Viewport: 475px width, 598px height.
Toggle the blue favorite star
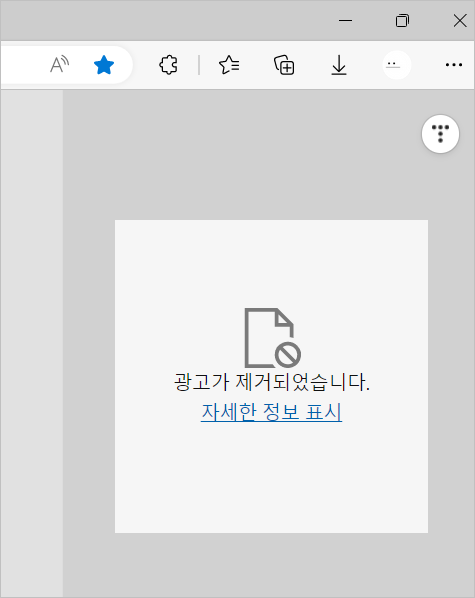(x=104, y=65)
